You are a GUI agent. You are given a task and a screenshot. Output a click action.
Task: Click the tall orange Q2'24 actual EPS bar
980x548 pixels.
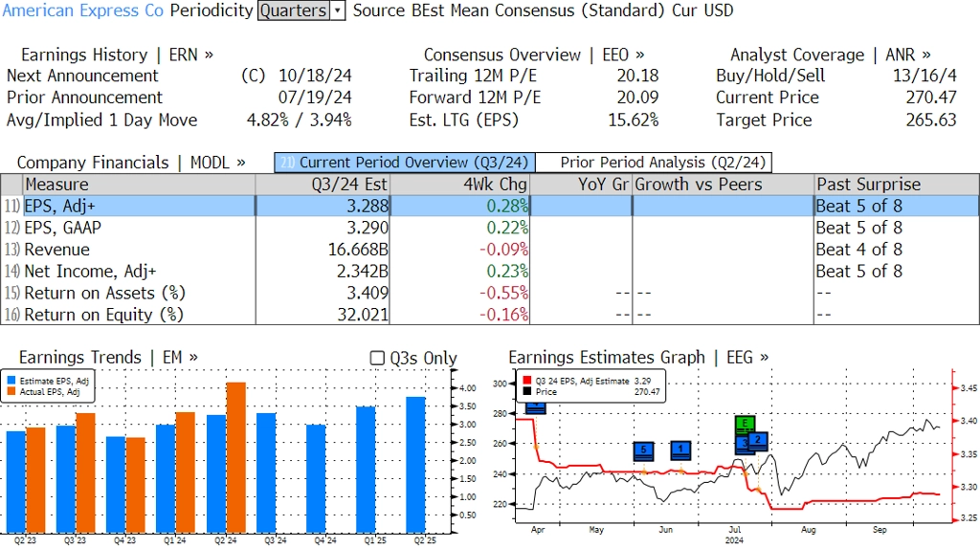coord(235,457)
